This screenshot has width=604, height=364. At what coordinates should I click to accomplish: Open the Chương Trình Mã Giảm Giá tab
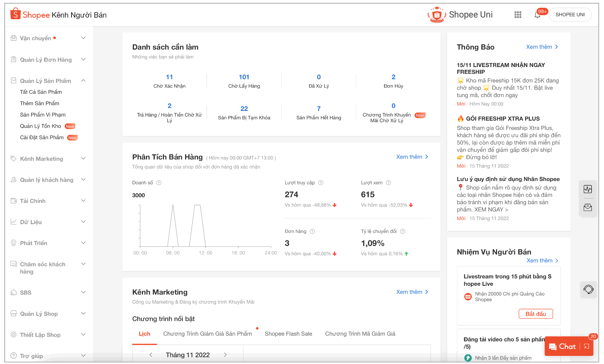[360, 334]
